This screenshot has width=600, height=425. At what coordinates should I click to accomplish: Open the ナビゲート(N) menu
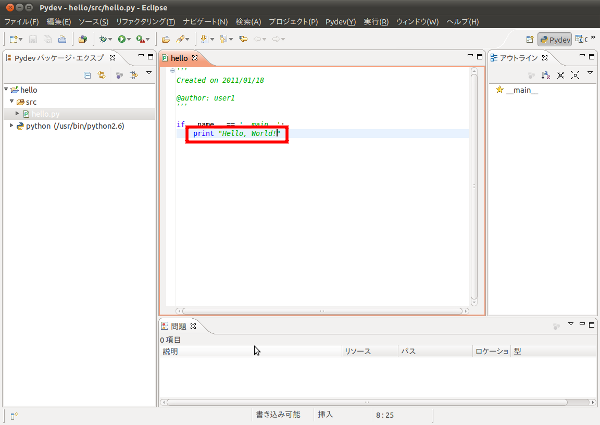[205, 22]
